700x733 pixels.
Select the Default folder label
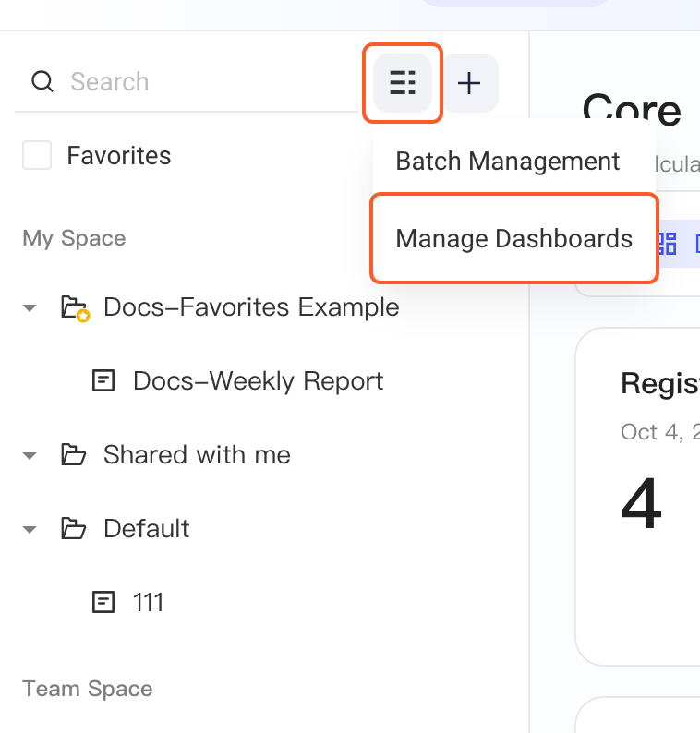tap(146, 529)
